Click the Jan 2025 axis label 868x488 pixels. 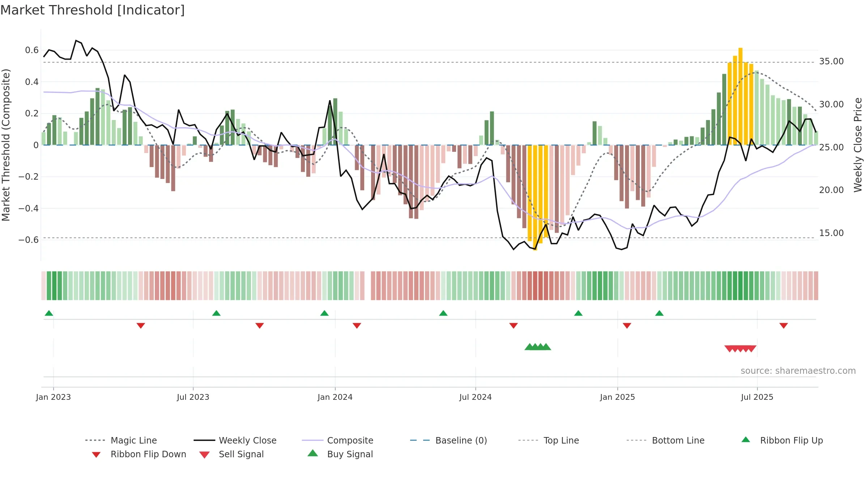coord(617,397)
